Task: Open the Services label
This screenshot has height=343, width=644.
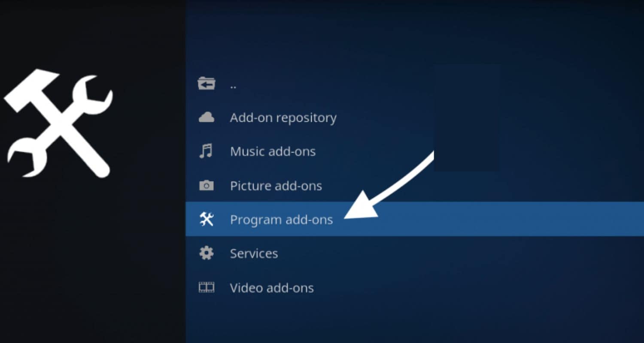Action: tap(254, 253)
